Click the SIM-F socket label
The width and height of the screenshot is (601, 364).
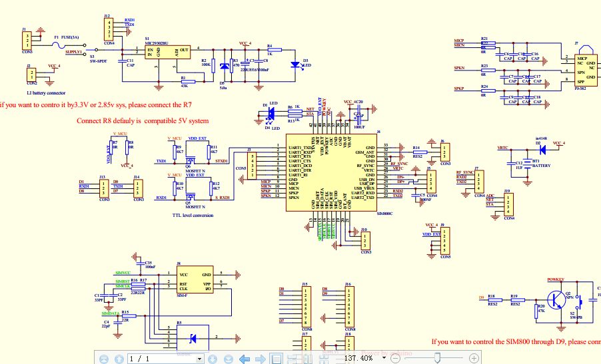(182, 295)
